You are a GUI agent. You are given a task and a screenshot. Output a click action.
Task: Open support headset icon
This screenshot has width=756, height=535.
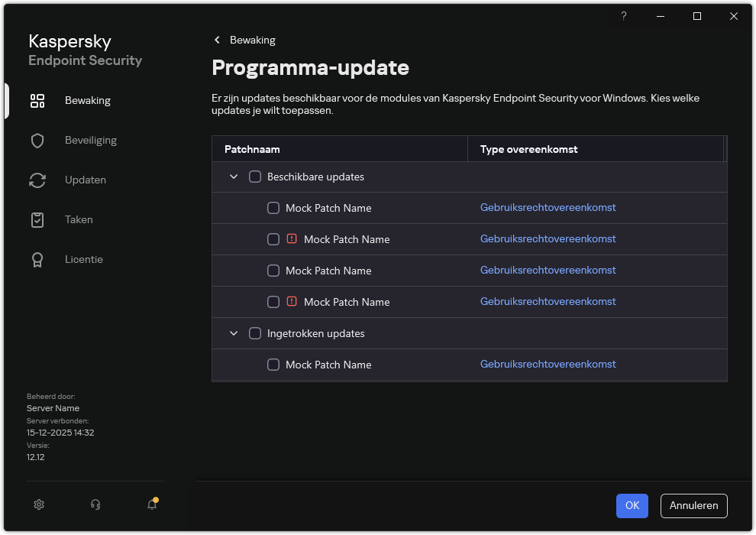pyautogui.click(x=95, y=504)
